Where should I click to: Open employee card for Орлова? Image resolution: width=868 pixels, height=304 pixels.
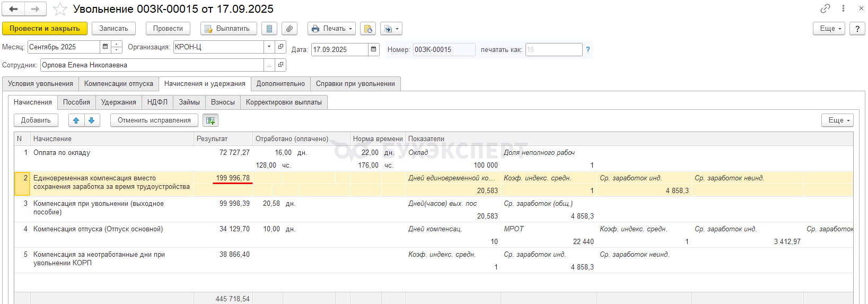[281, 65]
